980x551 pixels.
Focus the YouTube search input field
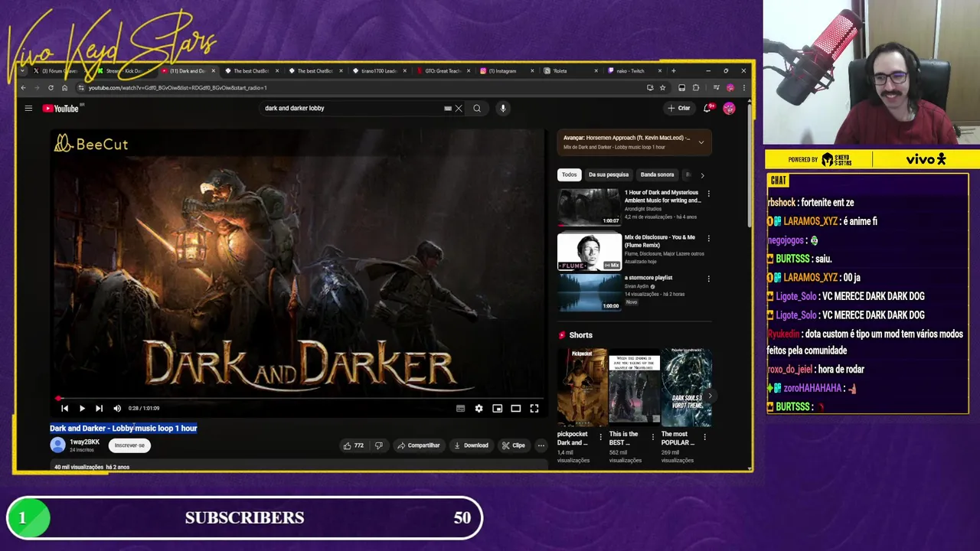(x=351, y=109)
